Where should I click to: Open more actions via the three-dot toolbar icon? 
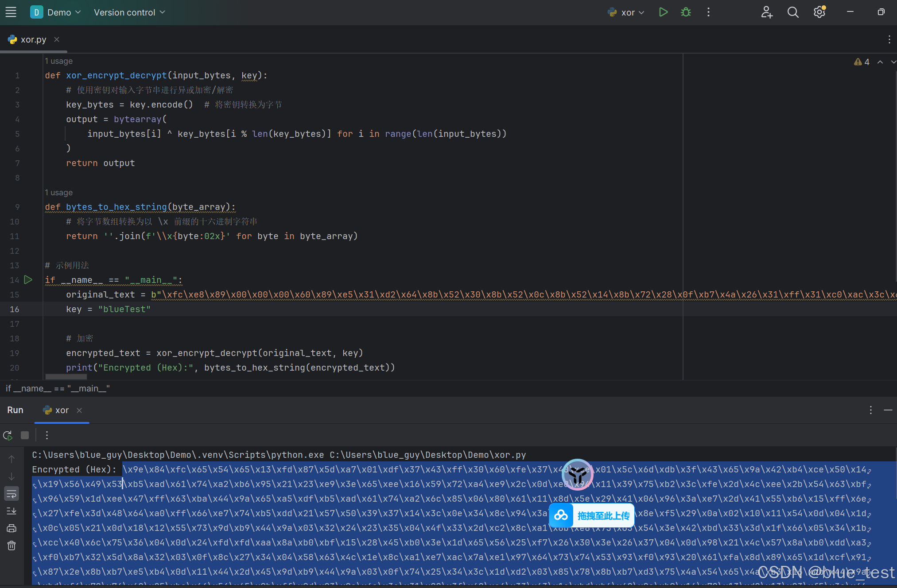(x=708, y=12)
